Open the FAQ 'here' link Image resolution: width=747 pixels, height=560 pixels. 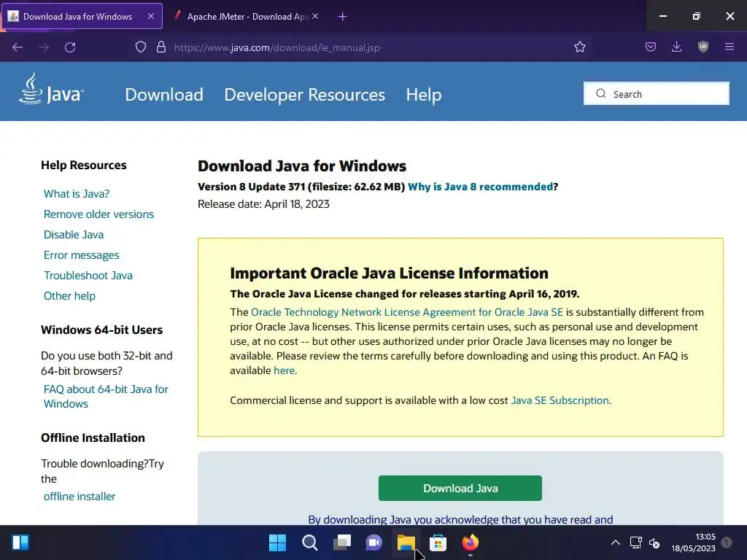tap(284, 370)
